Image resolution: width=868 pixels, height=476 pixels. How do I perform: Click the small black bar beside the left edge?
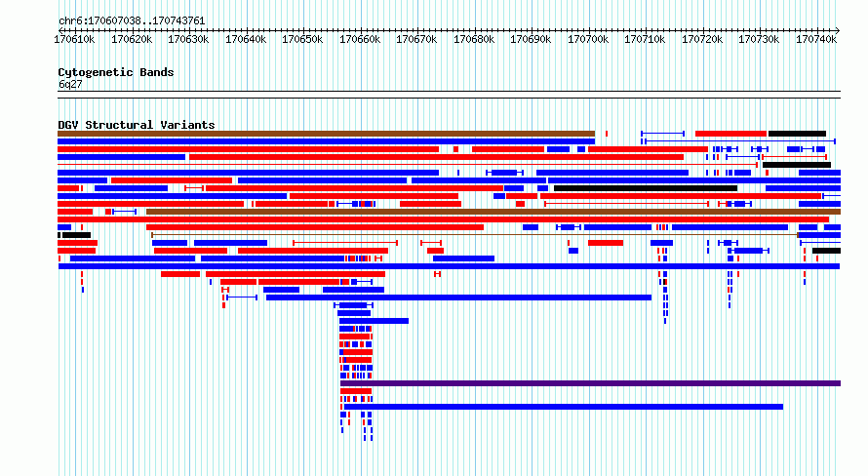coord(76,235)
